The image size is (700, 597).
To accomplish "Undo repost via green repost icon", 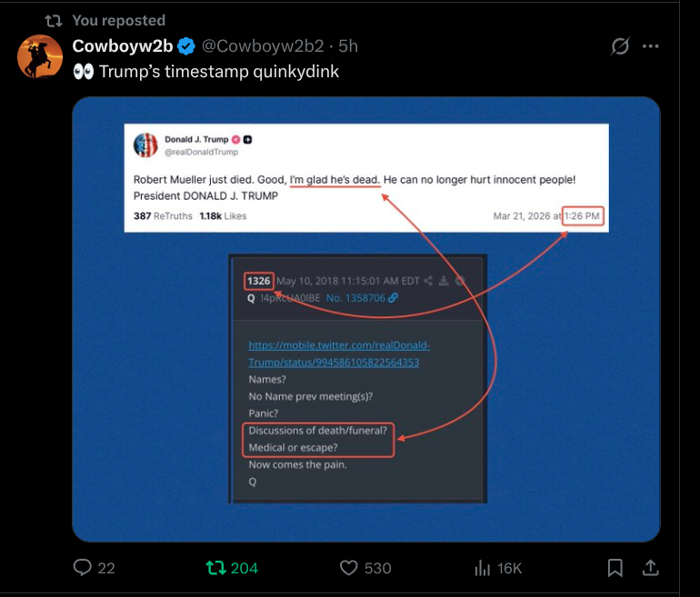I will [215, 568].
